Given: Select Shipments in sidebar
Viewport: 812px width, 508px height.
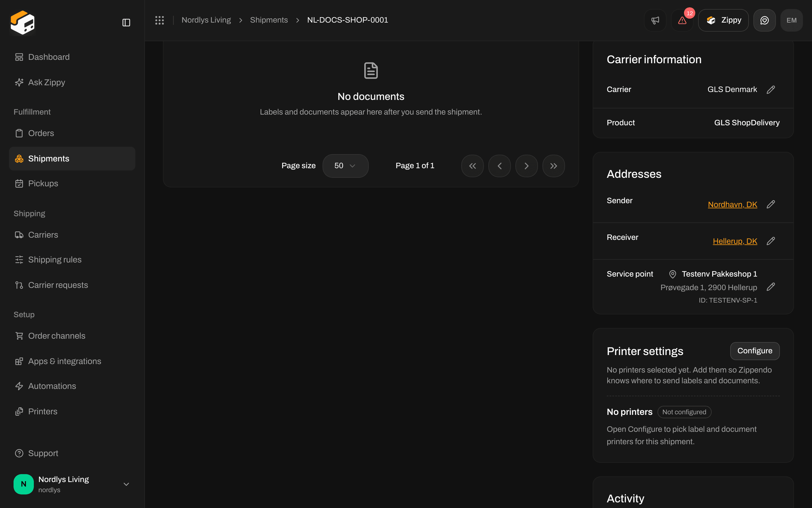Looking at the screenshot, I should pos(72,159).
